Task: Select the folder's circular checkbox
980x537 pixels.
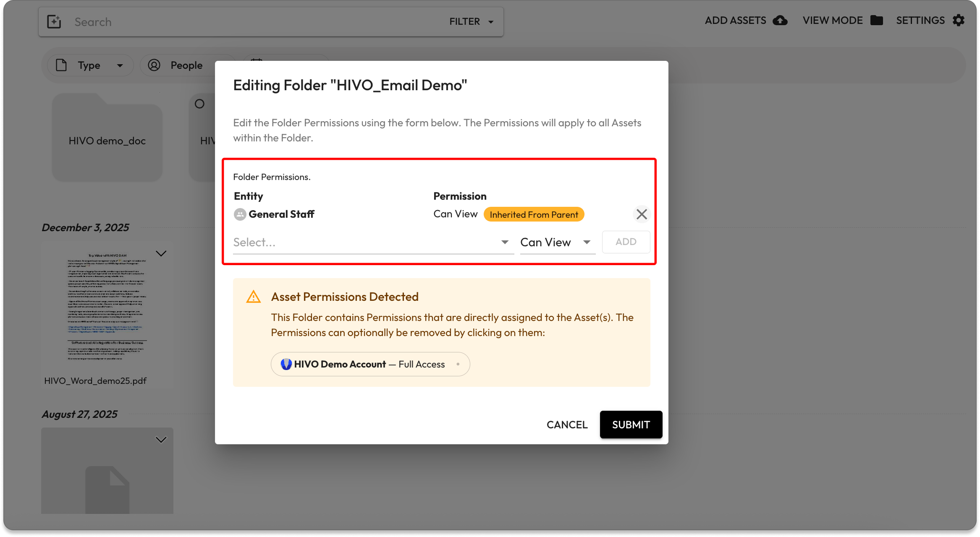Action: (x=199, y=104)
